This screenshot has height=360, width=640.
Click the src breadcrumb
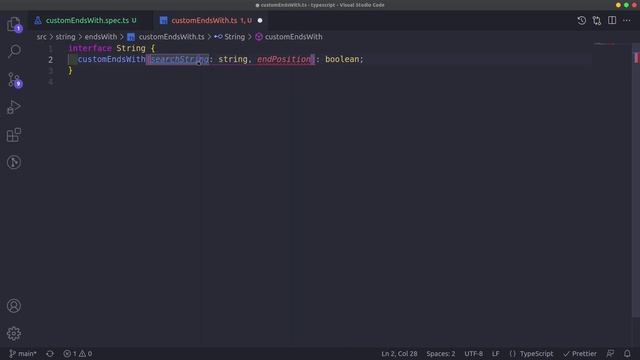41,37
